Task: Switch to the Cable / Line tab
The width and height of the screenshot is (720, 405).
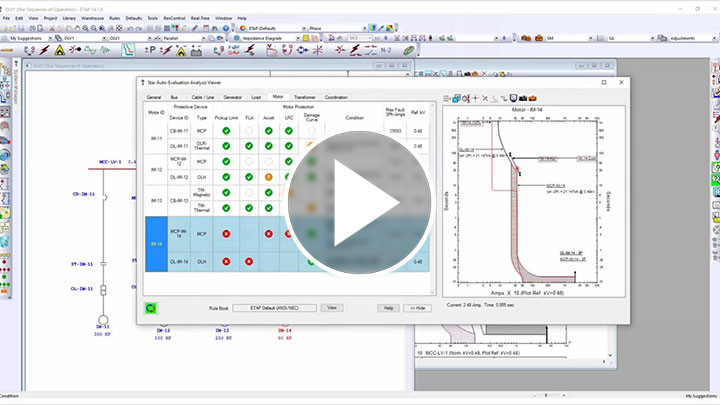Action: [x=202, y=97]
